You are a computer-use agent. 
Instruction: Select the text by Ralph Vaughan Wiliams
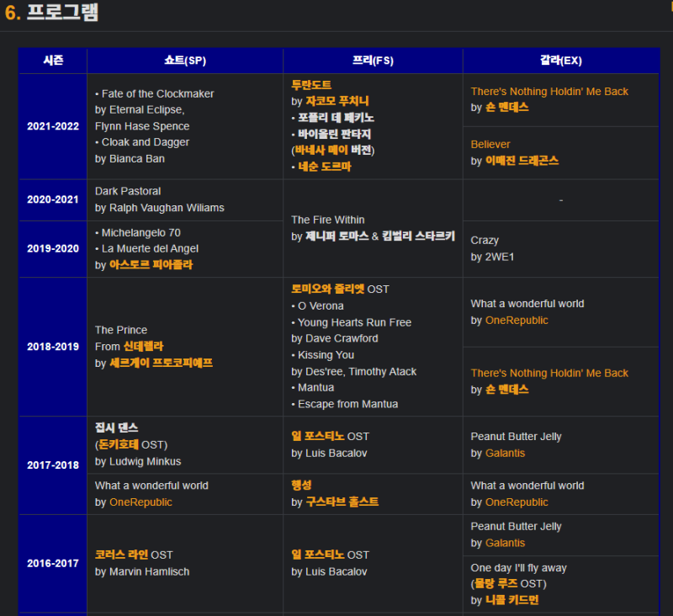(159, 208)
